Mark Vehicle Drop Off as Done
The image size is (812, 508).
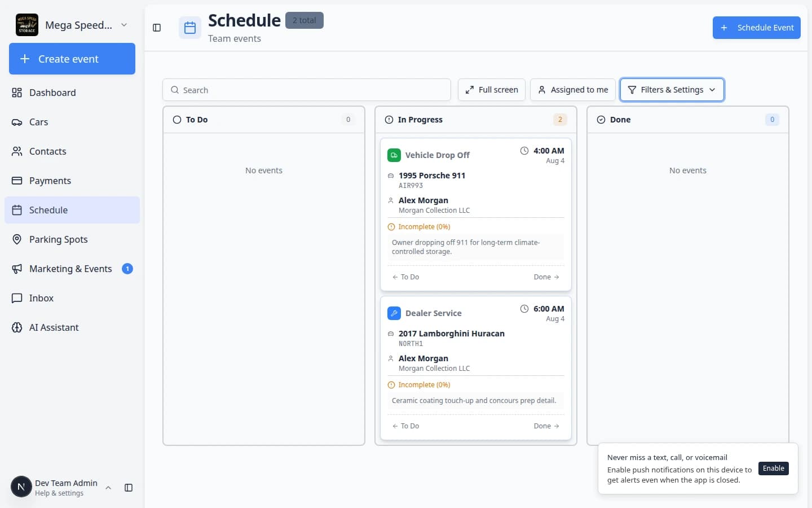546,277
